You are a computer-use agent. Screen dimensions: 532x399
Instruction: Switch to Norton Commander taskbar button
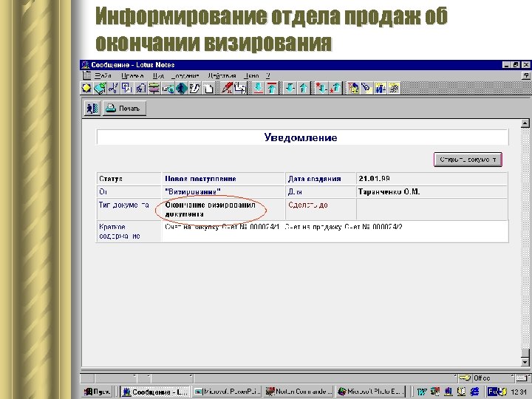pyautogui.click(x=299, y=392)
